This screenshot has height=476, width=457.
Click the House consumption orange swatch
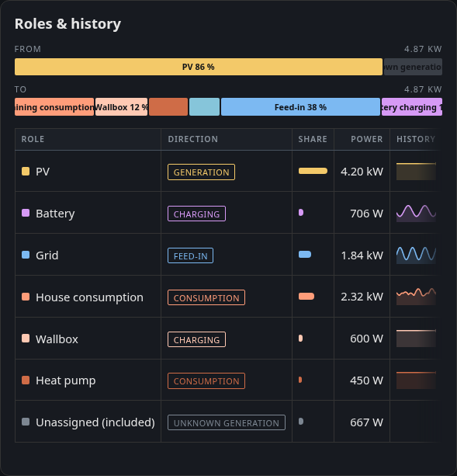[x=26, y=297]
